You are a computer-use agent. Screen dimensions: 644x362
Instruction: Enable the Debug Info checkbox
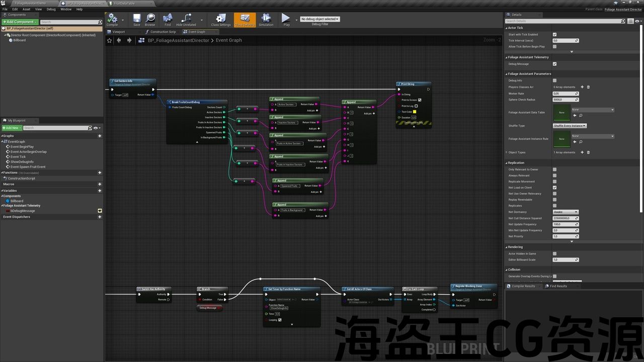point(554,80)
